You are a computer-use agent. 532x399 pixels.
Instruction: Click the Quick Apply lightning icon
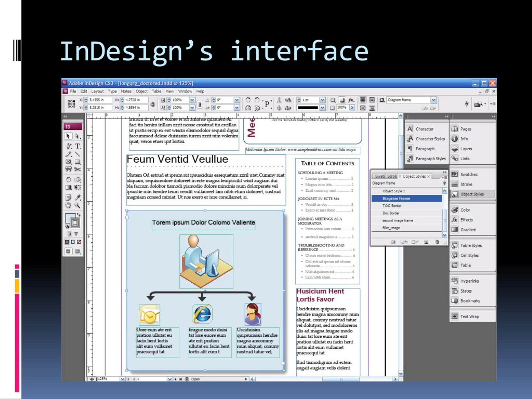[x=467, y=104]
